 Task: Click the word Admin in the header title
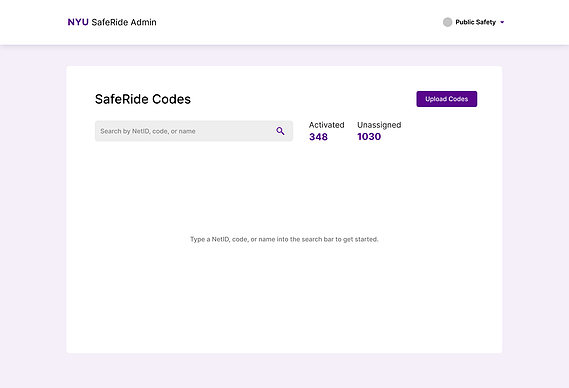point(143,22)
